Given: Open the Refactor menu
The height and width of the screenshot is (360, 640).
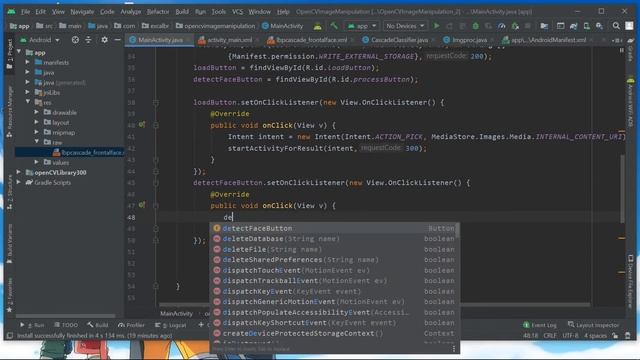Looking at the screenshot, I should click(158, 11).
